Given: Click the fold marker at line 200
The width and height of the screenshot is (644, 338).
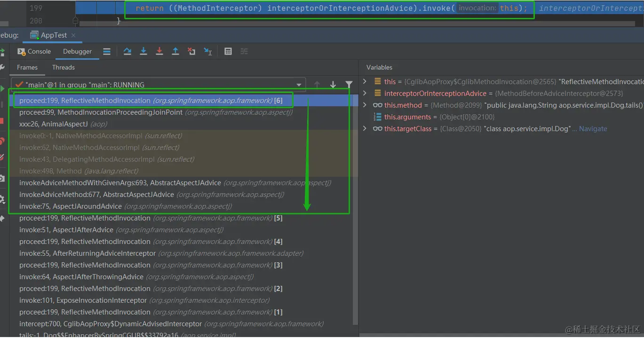Looking at the screenshot, I should (x=75, y=21).
